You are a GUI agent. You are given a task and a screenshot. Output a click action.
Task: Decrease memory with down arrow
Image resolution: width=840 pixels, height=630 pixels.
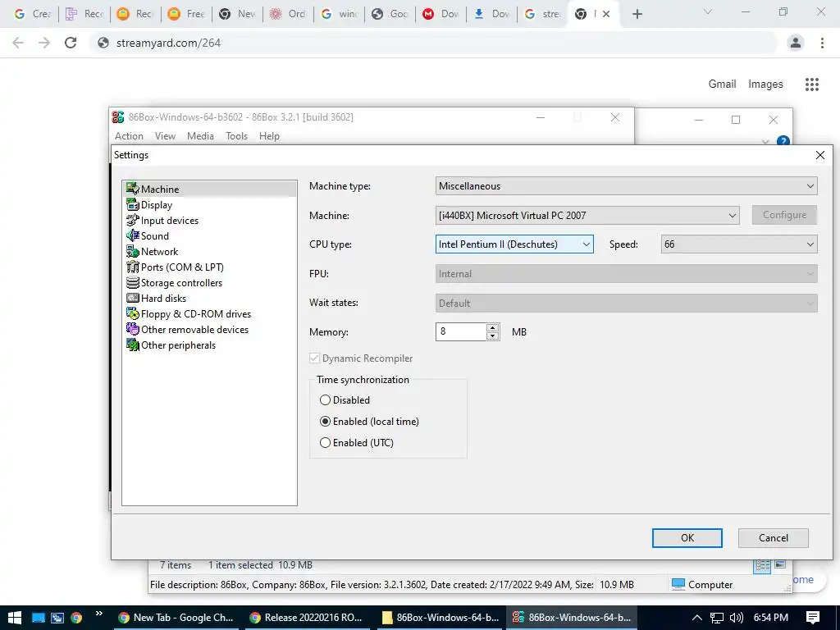click(x=492, y=336)
